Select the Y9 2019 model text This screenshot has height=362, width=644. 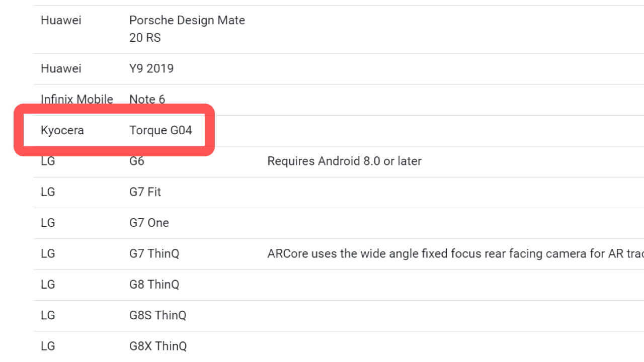[151, 68]
